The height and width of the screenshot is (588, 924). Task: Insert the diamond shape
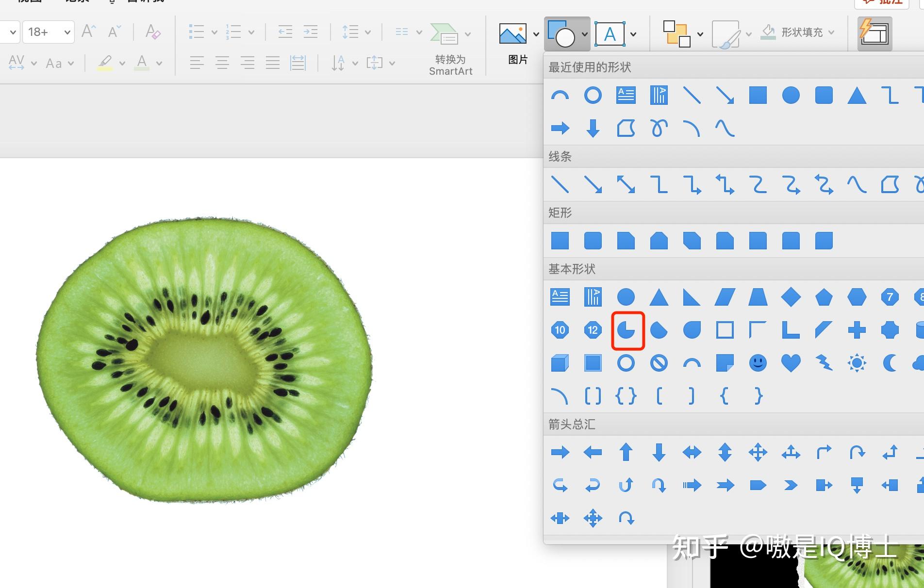click(x=791, y=297)
